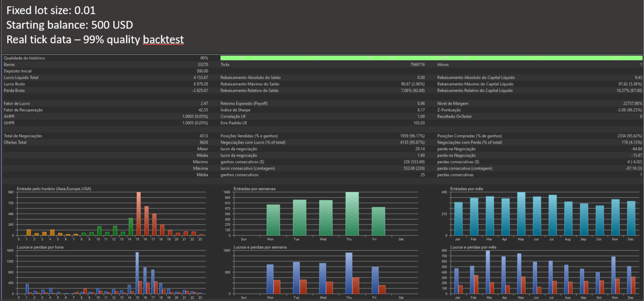This screenshot has height=301, width=644.
Task: Select the Thursday profit bar in Lucros e perdas por semana
Action: (348, 272)
